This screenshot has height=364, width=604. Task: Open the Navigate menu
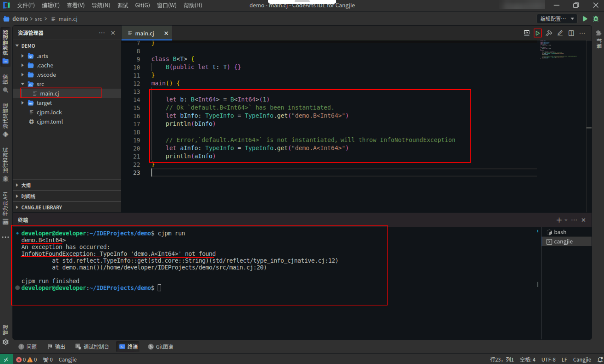tap(101, 5)
